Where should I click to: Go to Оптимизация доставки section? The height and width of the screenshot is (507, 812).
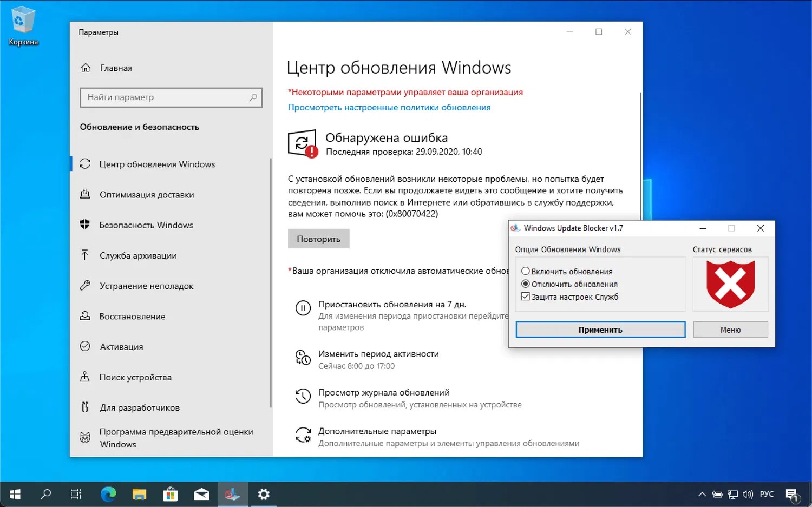pos(147,195)
